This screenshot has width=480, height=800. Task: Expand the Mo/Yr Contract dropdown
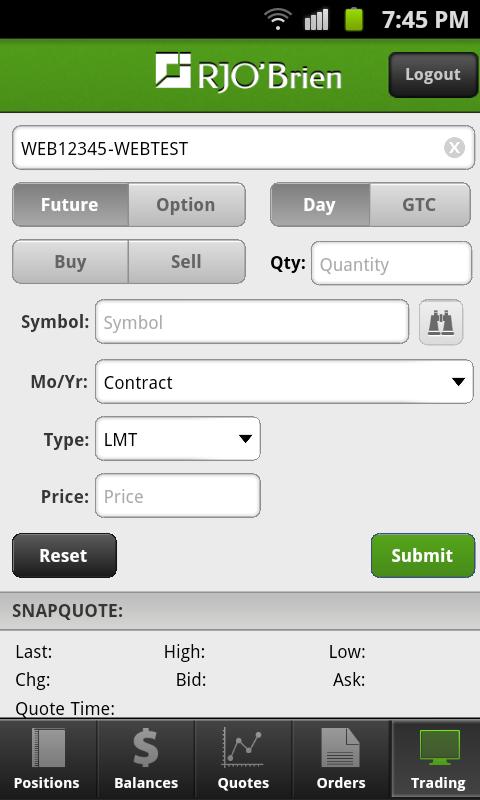[284, 382]
